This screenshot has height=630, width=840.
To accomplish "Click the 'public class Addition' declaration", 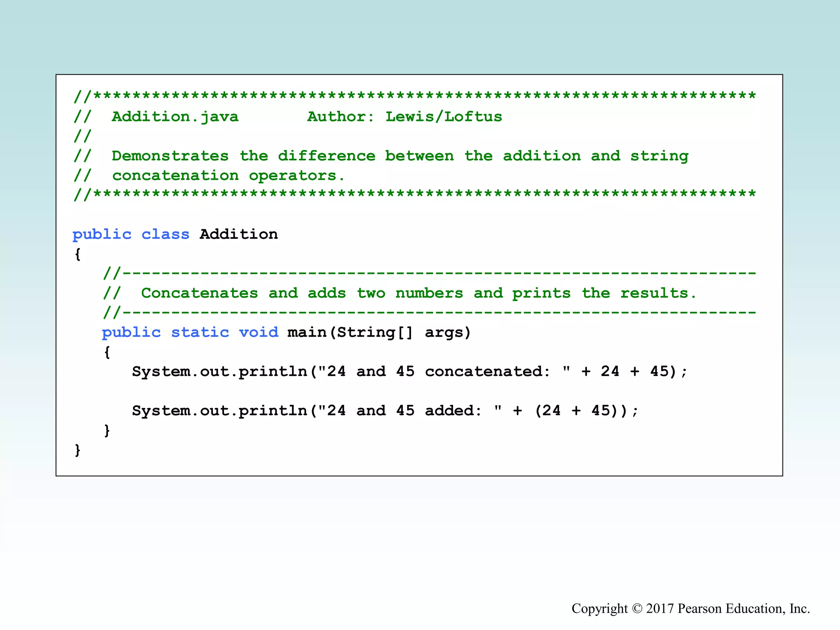I will point(175,235).
